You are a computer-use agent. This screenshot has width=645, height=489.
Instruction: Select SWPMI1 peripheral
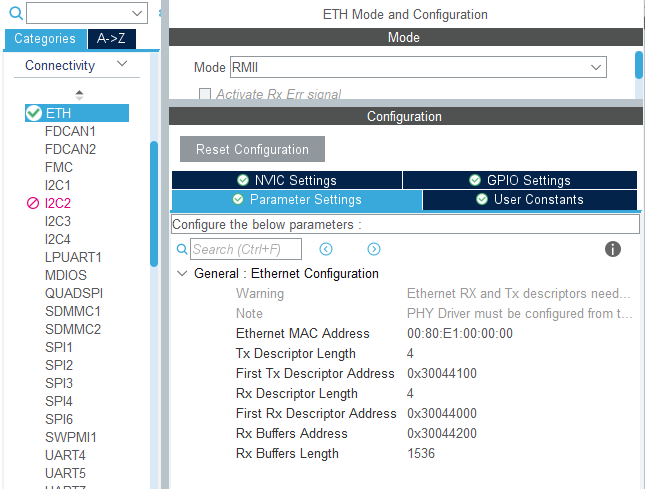71,438
